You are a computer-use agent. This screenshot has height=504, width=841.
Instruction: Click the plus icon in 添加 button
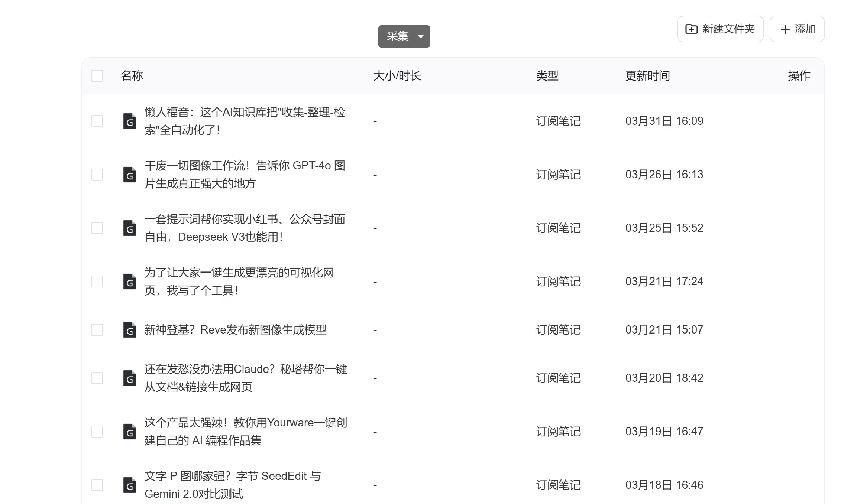coord(785,29)
